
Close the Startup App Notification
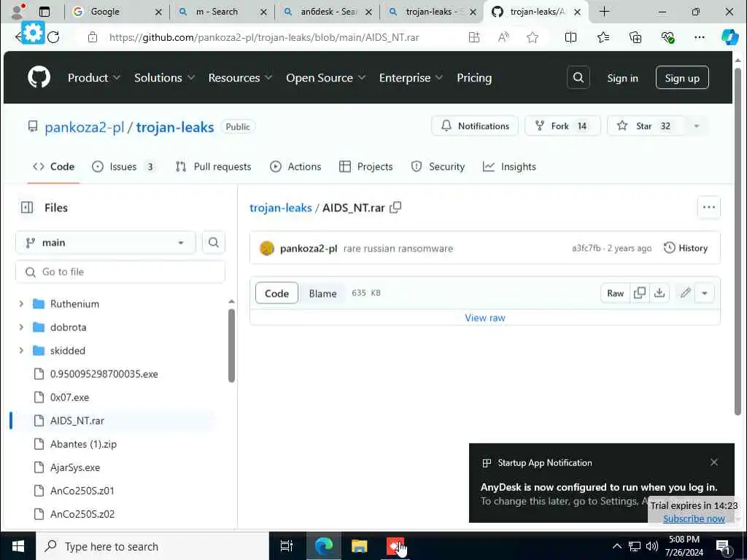tap(713, 462)
